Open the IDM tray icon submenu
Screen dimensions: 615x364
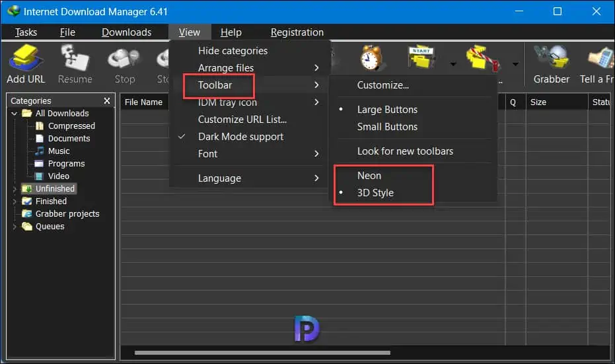(250, 102)
